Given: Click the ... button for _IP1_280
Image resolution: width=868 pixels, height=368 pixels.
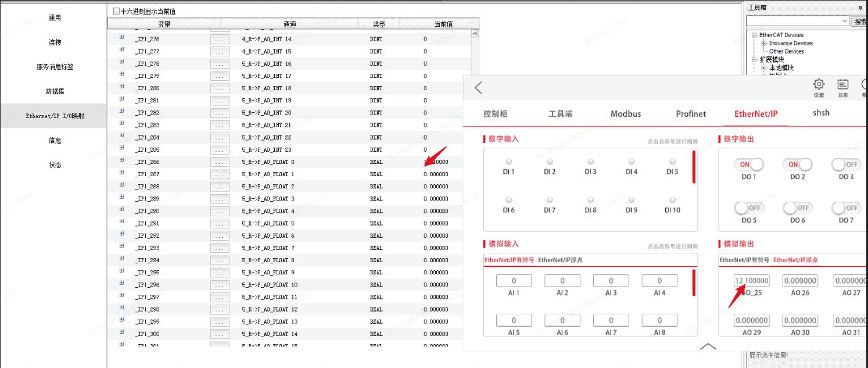Looking at the screenshot, I should (219, 88).
